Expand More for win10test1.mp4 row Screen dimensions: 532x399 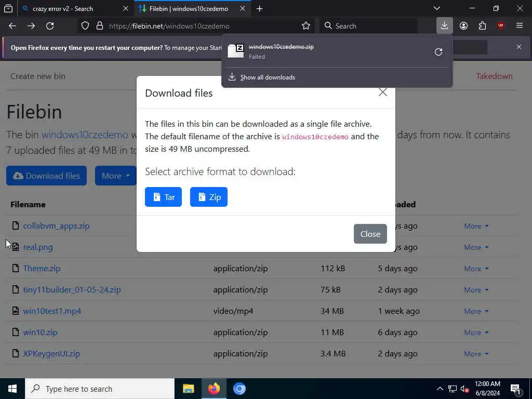coord(476,311)
